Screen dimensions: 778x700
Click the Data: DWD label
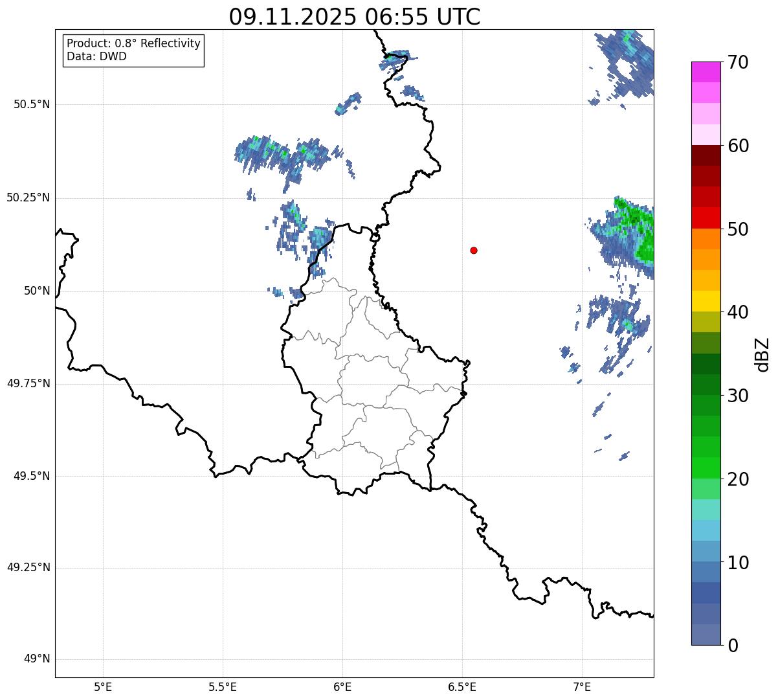coord(97,56)
